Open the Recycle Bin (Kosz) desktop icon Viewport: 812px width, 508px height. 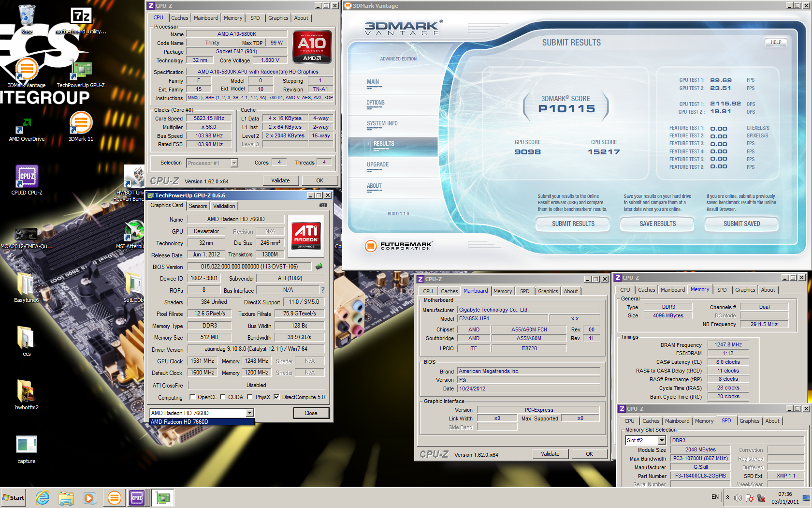point(27,19)
